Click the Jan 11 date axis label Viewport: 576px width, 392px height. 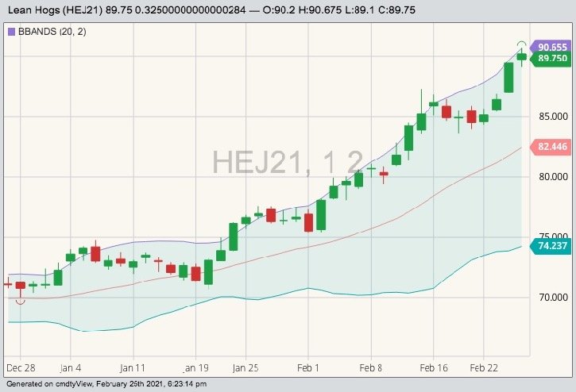coord(132,368)
